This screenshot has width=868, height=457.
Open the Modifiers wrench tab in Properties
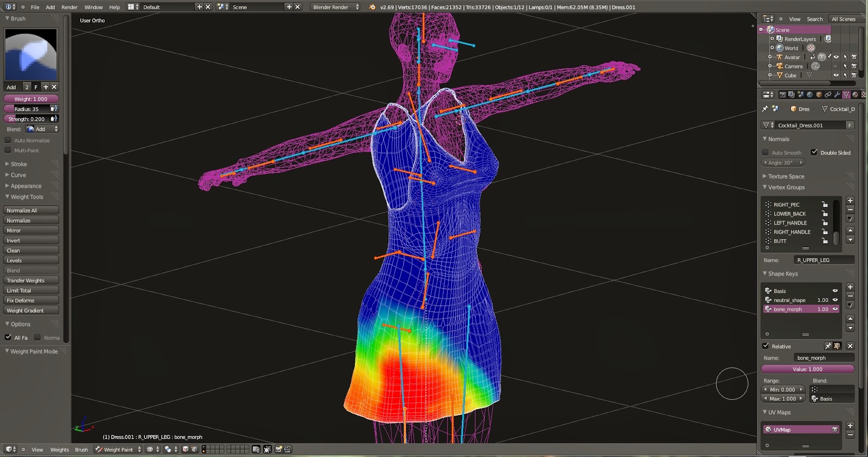[837, 94]
